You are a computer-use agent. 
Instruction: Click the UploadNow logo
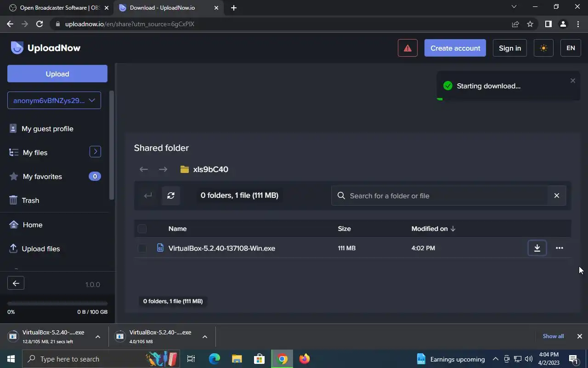point(45,48)
